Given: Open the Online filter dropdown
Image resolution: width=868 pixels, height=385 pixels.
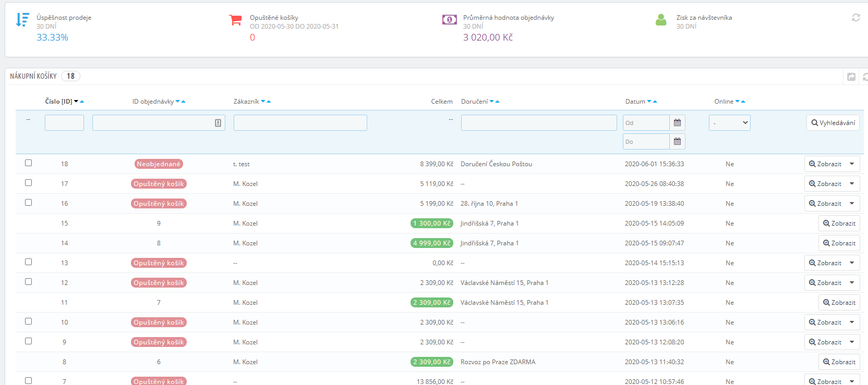Looking at the screenshot, I should pyautogui.click(x=729, y=123).
